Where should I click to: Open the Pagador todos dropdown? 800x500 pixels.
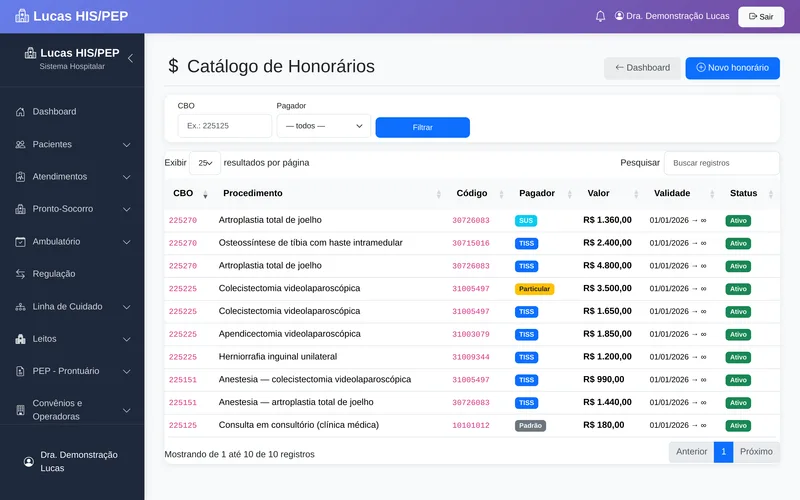[323, 126]
